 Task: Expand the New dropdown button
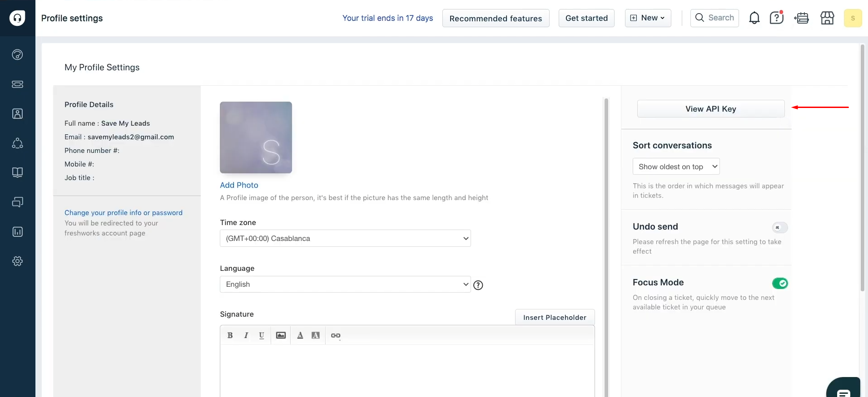pyautogui.click(x=648, y=18)
